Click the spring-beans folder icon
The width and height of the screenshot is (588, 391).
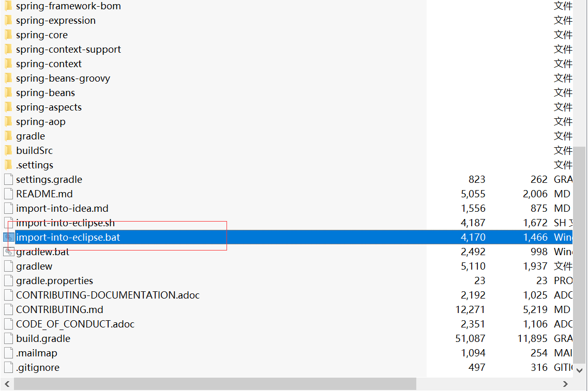point(8,93)
